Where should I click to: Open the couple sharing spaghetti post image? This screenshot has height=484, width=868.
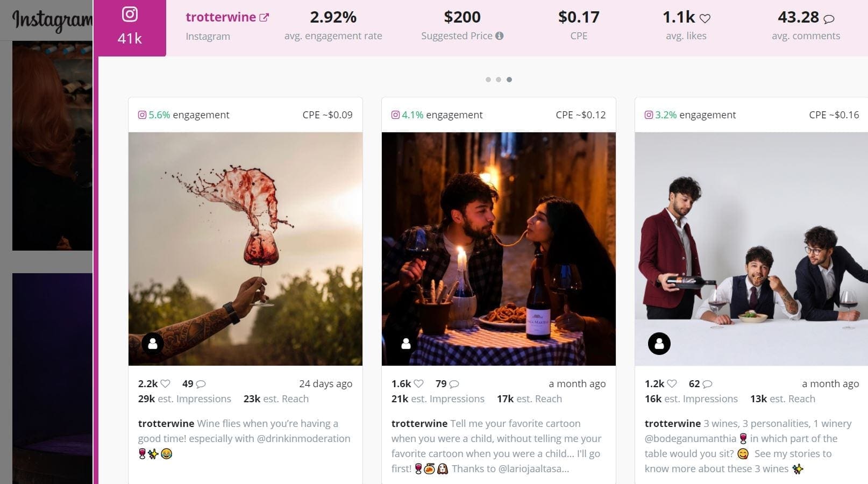[499, 249]
